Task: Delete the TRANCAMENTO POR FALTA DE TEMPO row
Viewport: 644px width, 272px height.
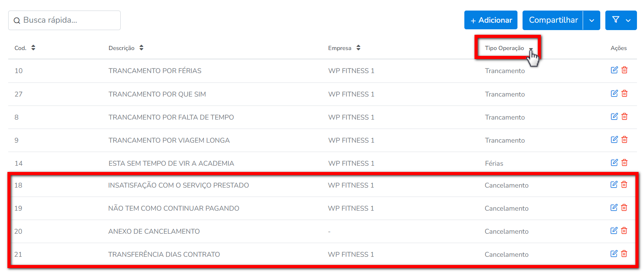Action: click(624, 116)
